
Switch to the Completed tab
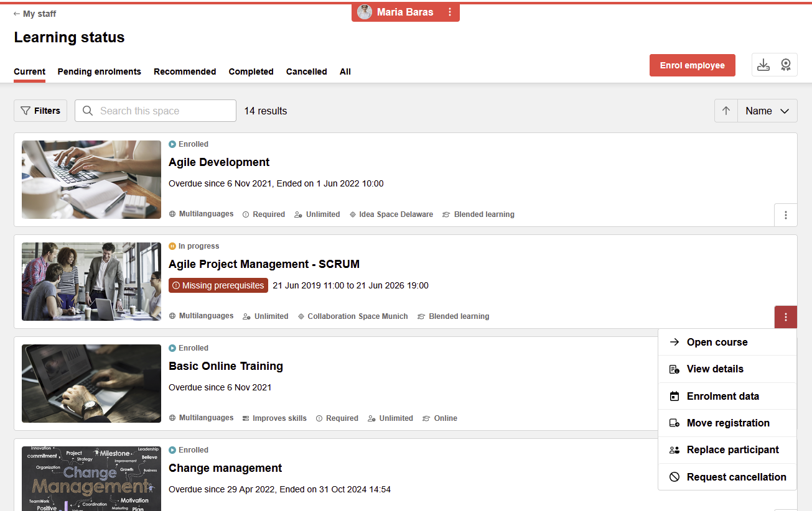click(251, 71)
